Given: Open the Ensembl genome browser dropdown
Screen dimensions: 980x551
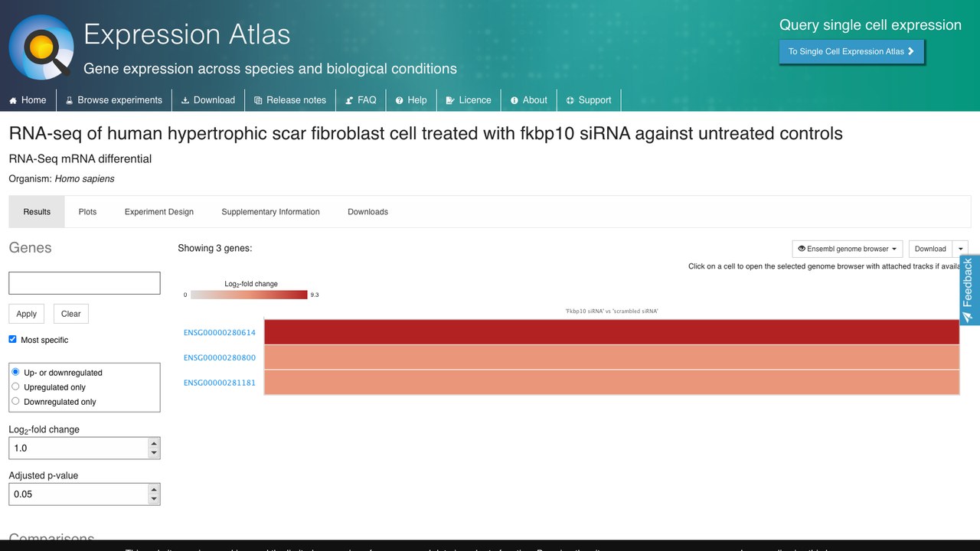Looking at the screenshot, I should (x=848, y=249).
